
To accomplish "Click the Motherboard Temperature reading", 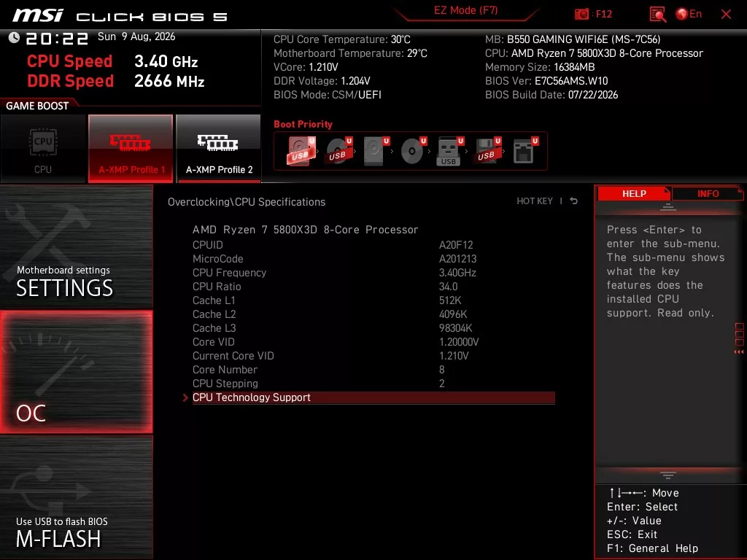I will pos(350,53).
